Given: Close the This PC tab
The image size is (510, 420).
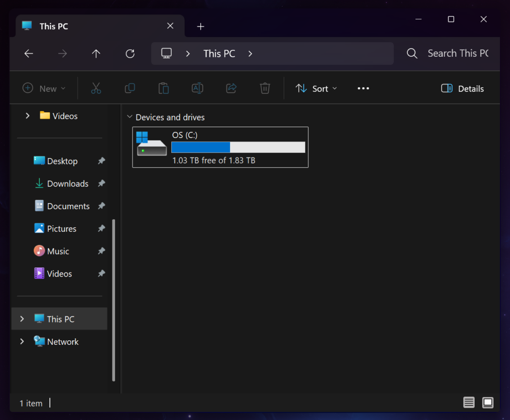Looking at the screenshot, I should (170, 26).
